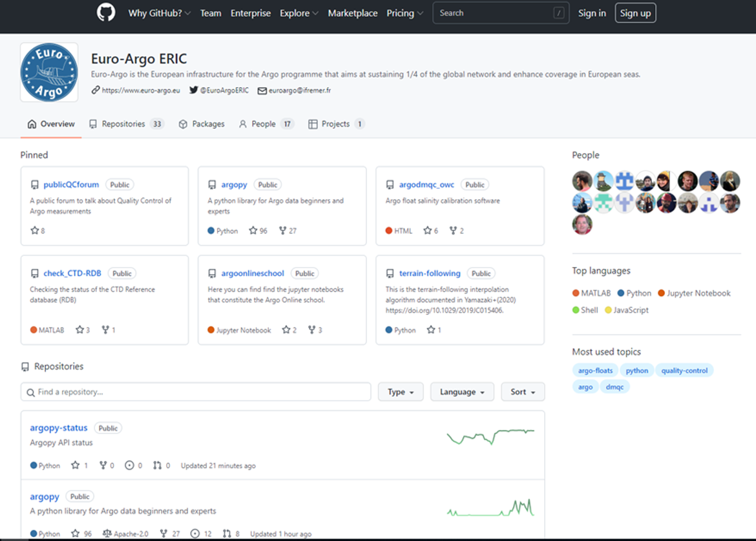Open forks icon on argodmqc_owc card

[453, 231]
